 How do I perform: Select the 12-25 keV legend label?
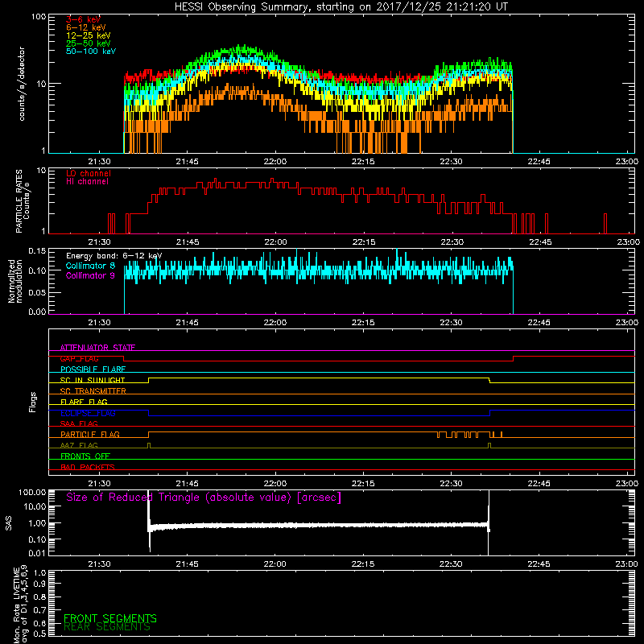(89, 35)
